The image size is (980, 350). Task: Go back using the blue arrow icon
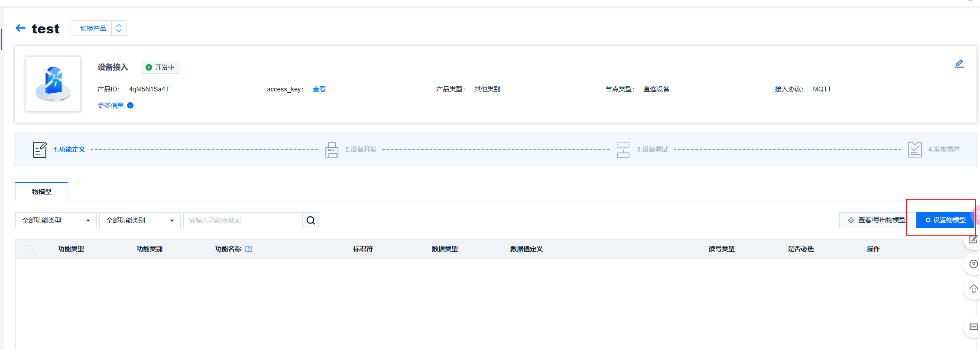click(20, 28)
